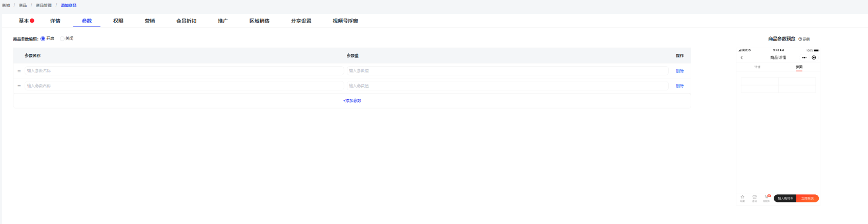Click the drag handle of first parameter row
868x224 pixels.
[x=19, y=71]
